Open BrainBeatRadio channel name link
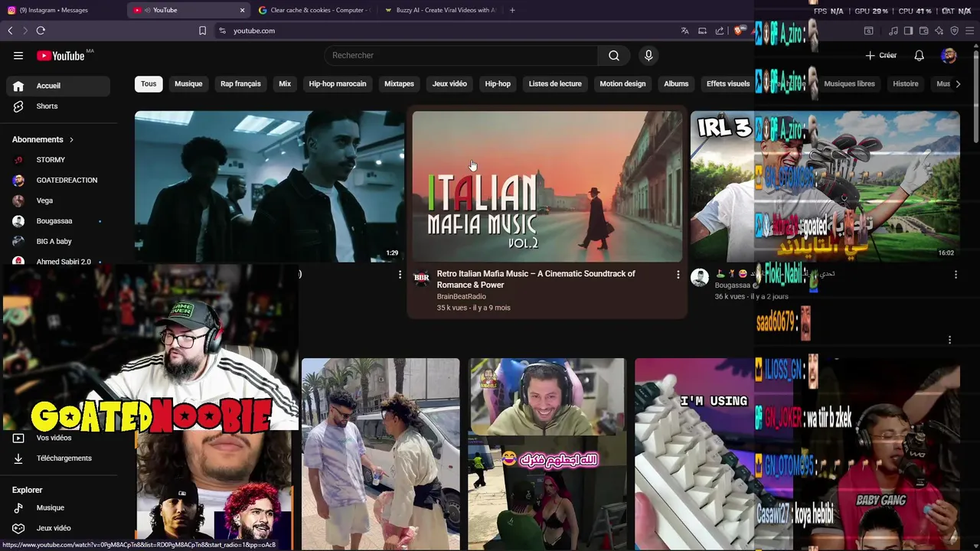Image resolution: width=980 pixels, height=551 pixels. (x=462, y=296)
